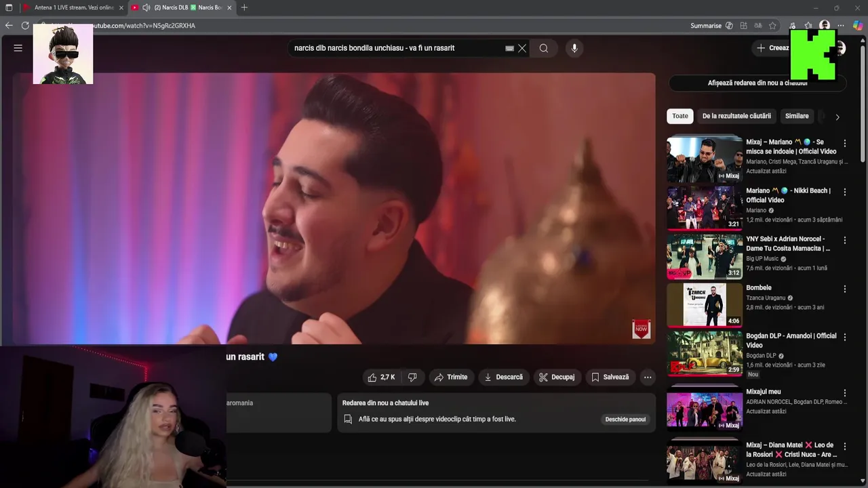
Task: Open the browser media control icon
Action: click(x=792, y=26)
